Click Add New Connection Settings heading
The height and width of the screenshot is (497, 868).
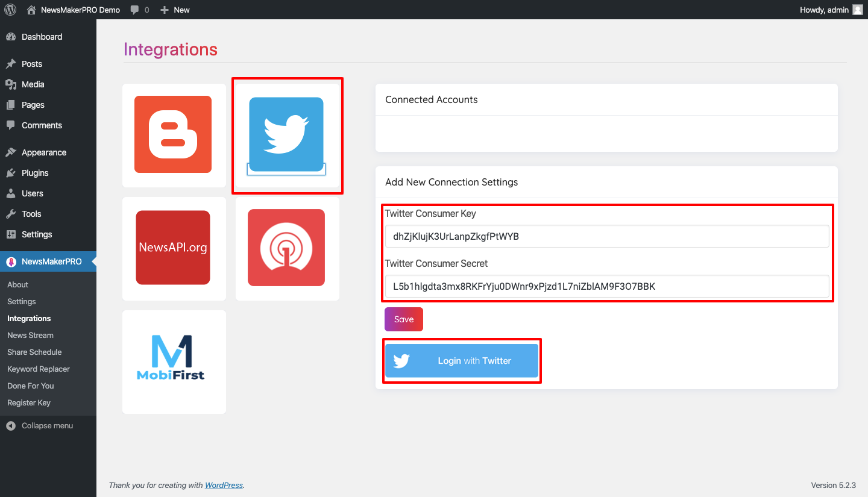click(451, 182)
